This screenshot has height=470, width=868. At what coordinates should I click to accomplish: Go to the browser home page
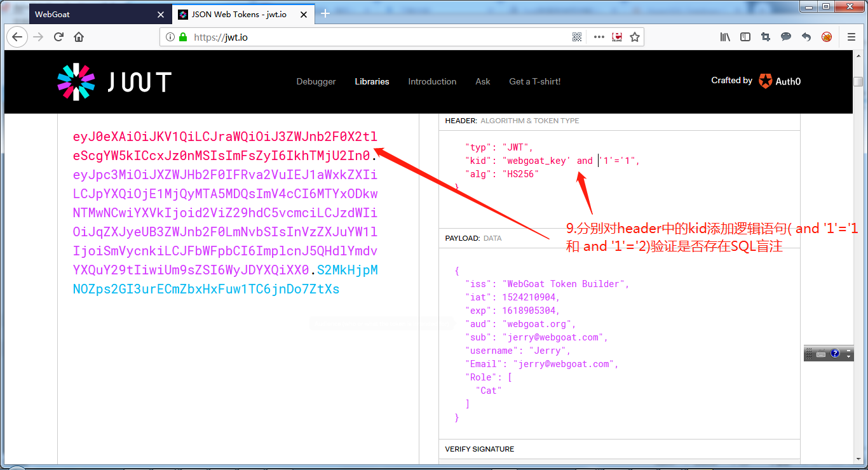(x=79, y=37)
